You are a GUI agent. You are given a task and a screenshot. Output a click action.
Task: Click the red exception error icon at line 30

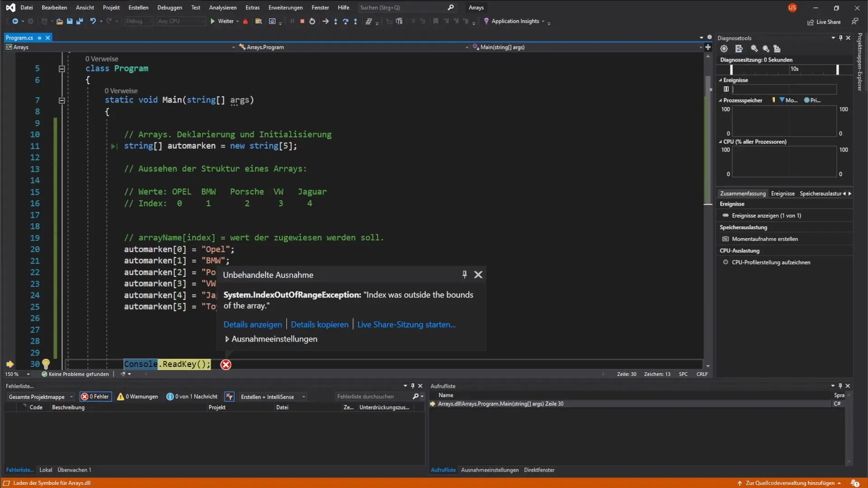coord(226,365)
